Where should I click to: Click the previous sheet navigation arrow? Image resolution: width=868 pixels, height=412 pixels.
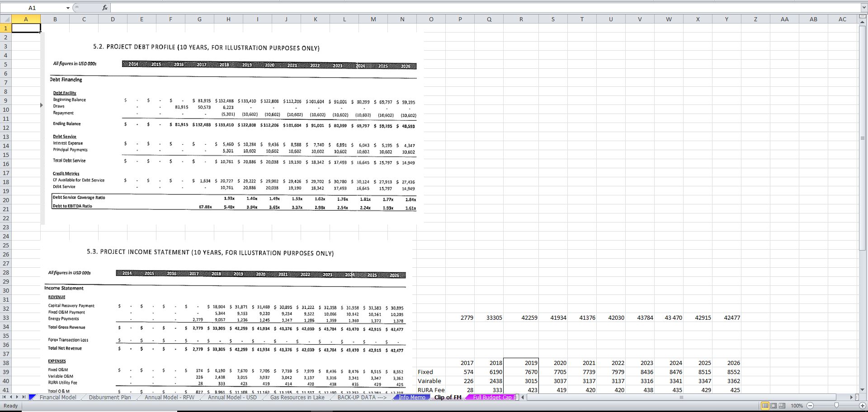tap(11, 397)
